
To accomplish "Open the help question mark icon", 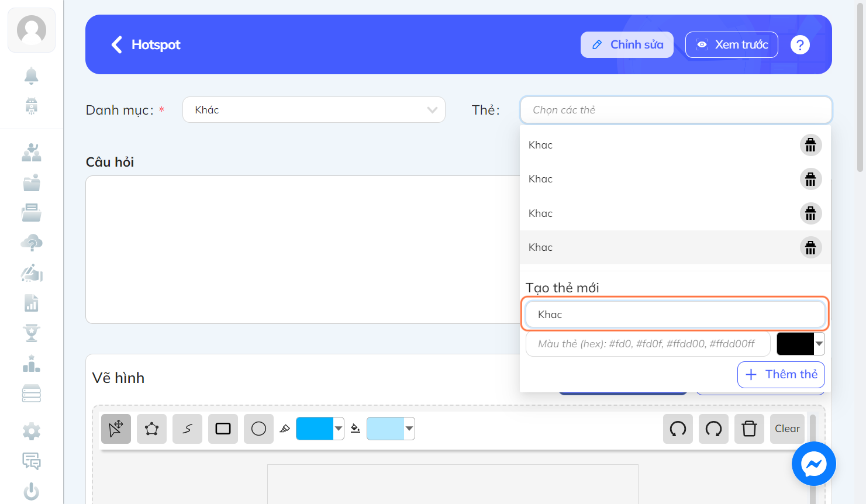I will 800,44.
